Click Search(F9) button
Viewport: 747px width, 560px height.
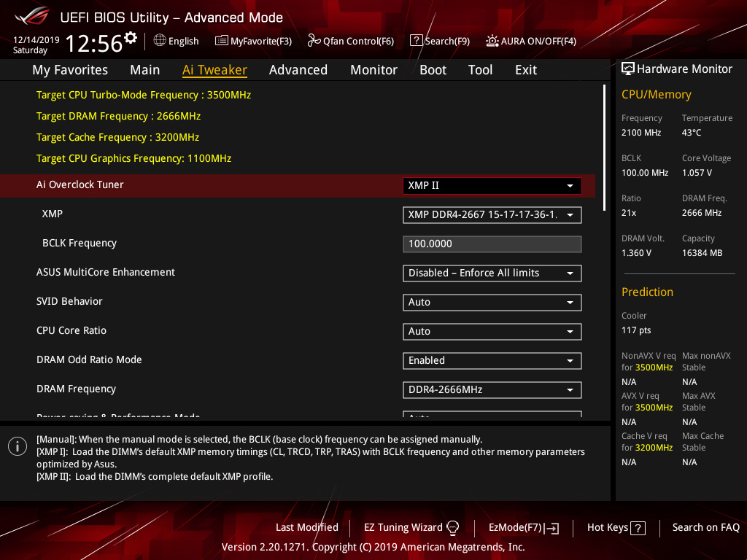pos(440,41)
